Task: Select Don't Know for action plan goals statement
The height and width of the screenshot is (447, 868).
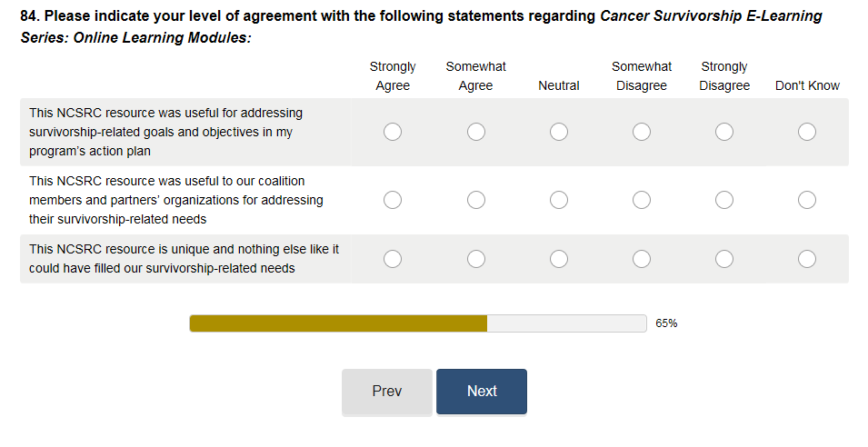Action: pos(807,133)
